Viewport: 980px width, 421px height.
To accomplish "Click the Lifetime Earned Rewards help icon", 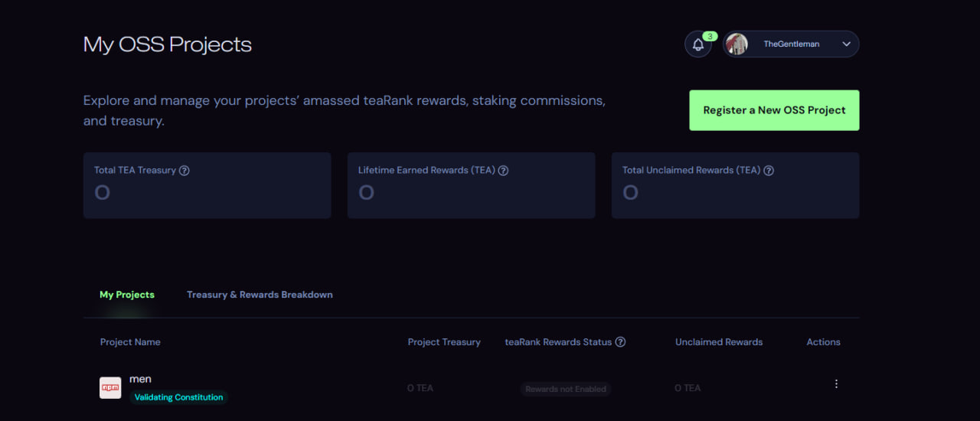I will coord(503,171).
